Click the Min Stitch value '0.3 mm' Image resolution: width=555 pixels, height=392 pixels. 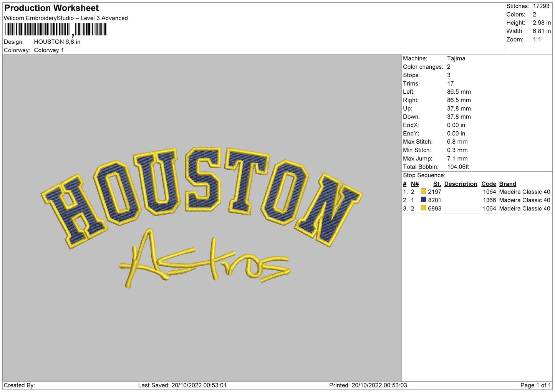(x=457, y=150)
